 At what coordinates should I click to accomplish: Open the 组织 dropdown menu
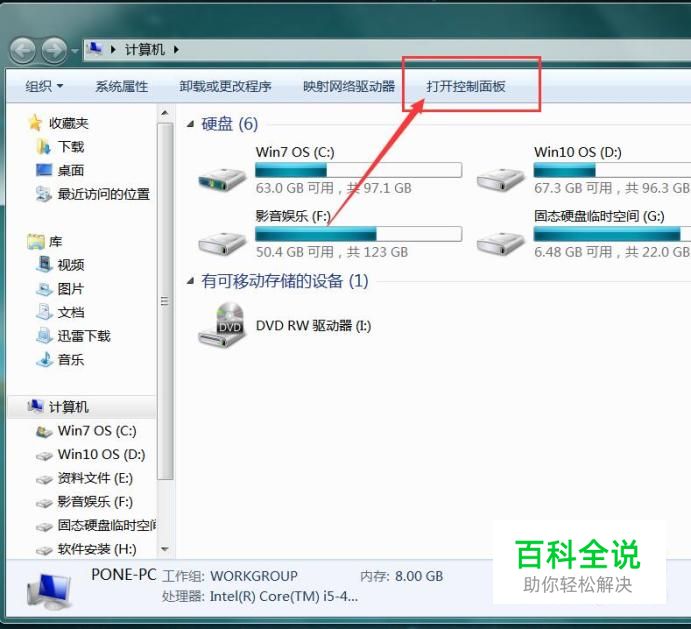tap(44, 86)
